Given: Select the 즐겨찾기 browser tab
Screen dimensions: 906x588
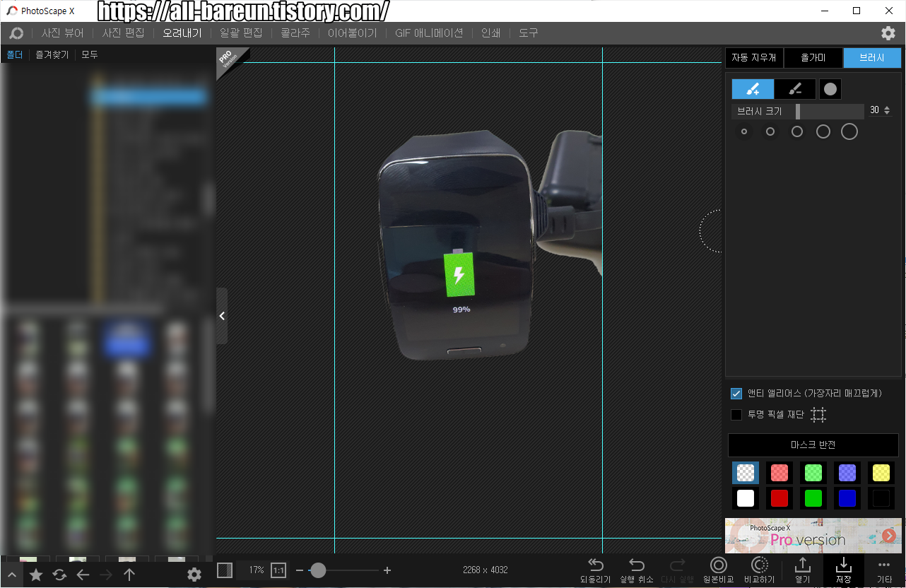Looking at the screenshot, I should (x=52, y=54).
